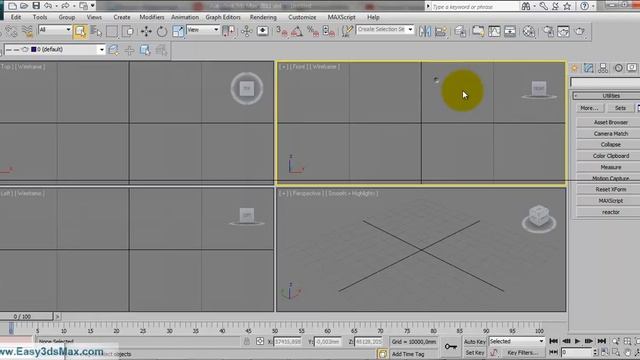Viewport: 640px width, 360px height.
Task: Open Material Editor icon
Action: pos(529,31)
